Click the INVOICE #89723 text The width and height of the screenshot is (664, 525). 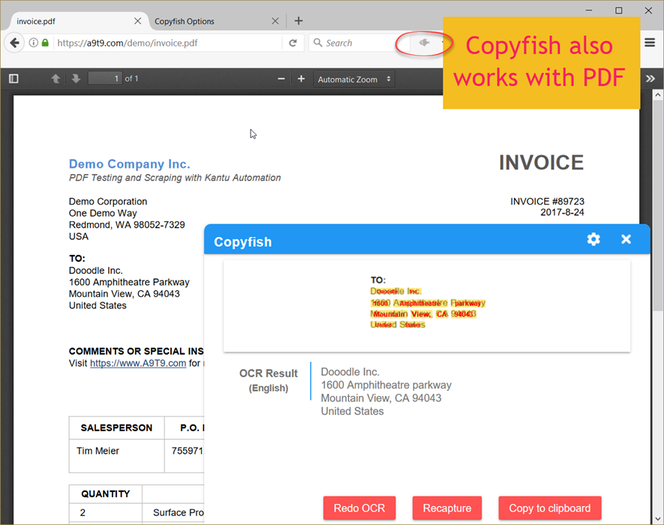point(547,202)
